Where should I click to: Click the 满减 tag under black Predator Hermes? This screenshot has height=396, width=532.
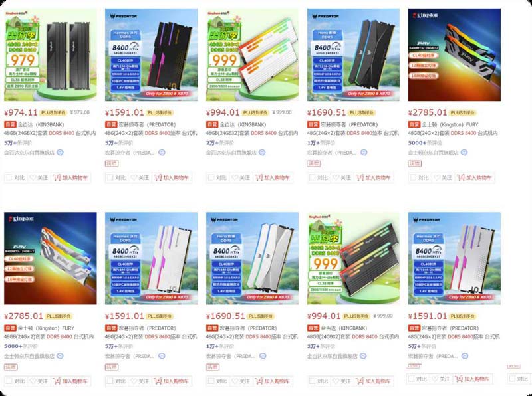111,163
